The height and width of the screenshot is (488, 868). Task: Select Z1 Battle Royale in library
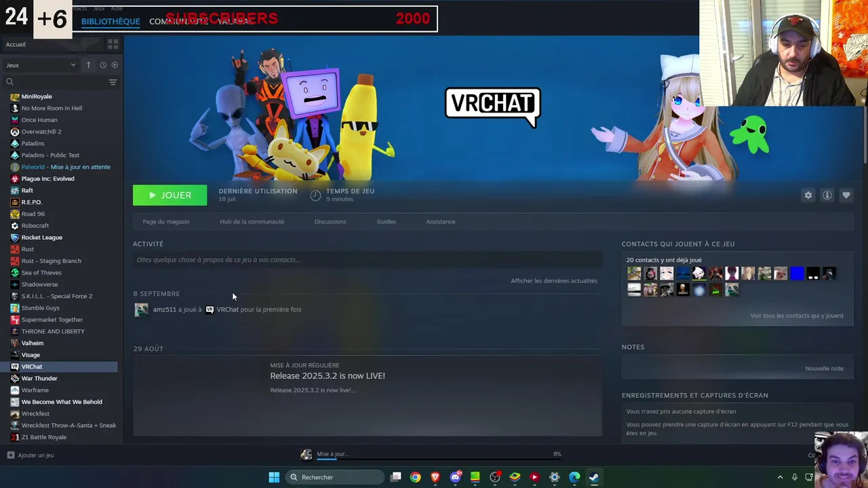[43, 437]
